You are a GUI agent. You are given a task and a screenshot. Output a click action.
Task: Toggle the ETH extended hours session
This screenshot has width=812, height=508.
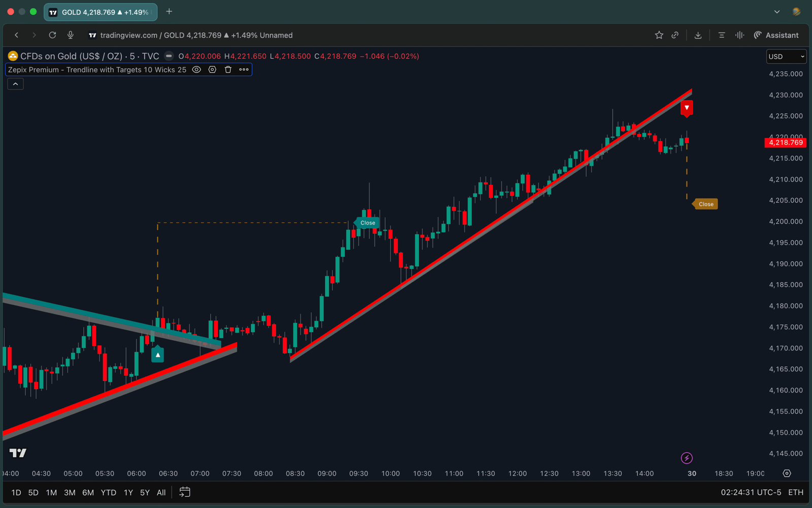pos(795,492)
